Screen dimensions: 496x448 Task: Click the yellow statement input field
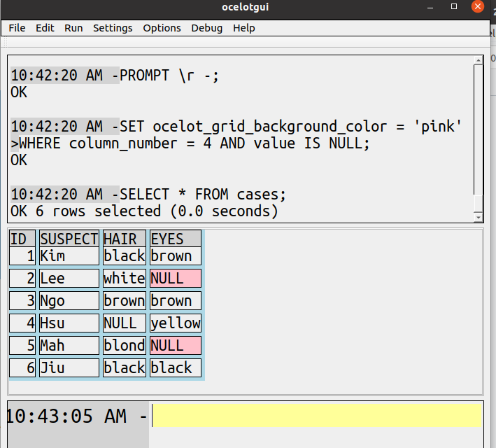click(316, 415)
